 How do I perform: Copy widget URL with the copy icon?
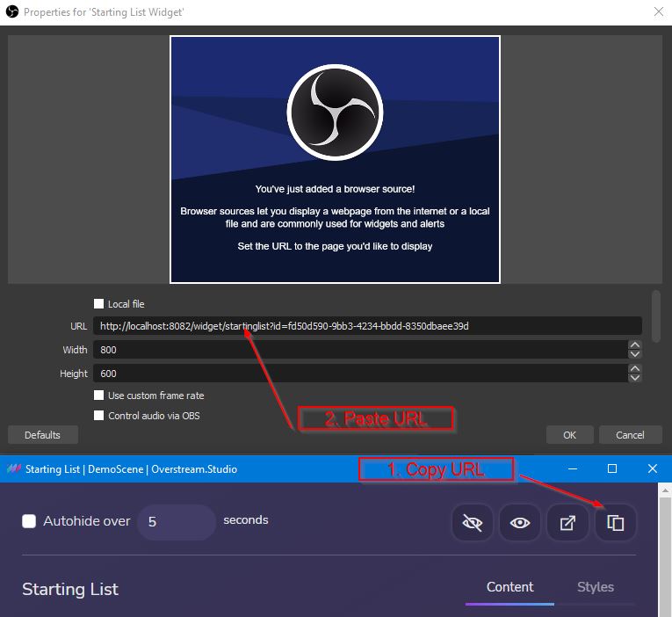click(616, 523)
